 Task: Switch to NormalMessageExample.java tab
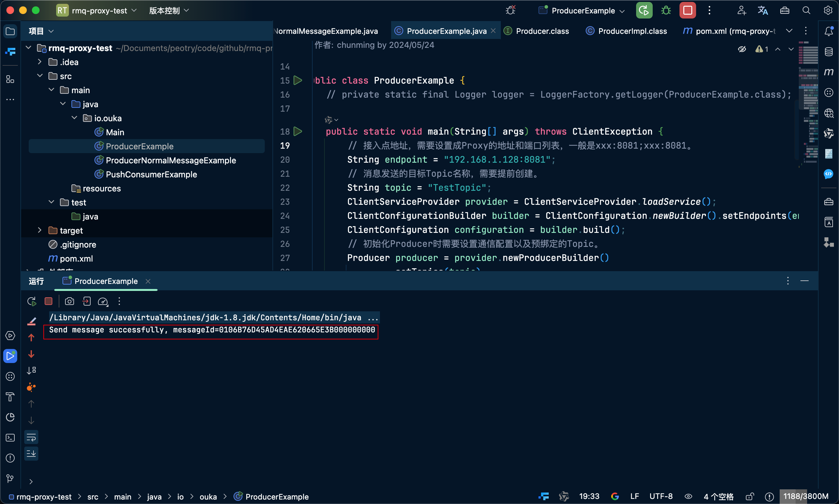(x=326, y=31)
